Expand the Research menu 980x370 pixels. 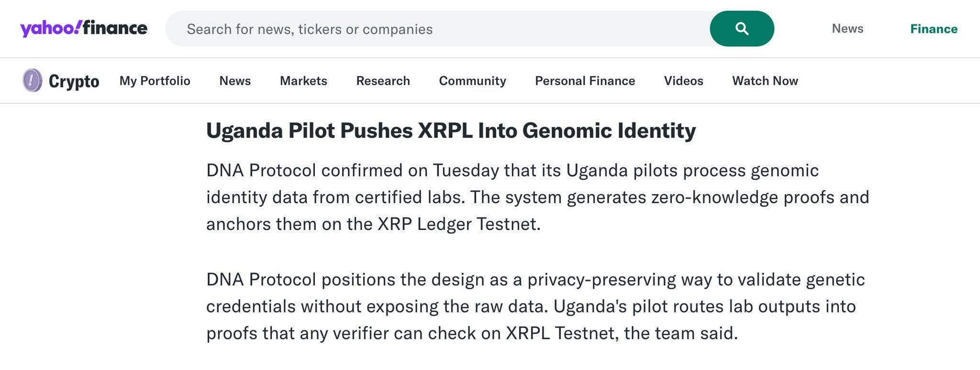click(383, 81)
